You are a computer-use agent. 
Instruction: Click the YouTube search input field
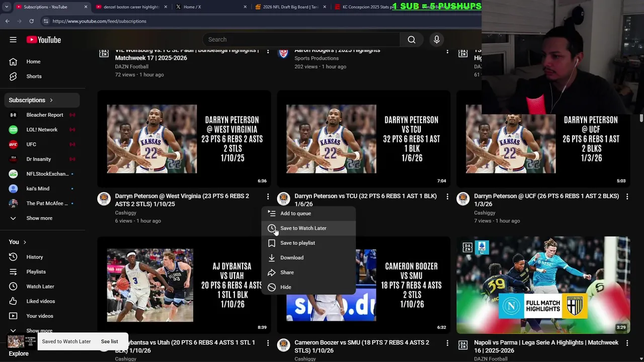pyautogui.click(x=301, y=40)
